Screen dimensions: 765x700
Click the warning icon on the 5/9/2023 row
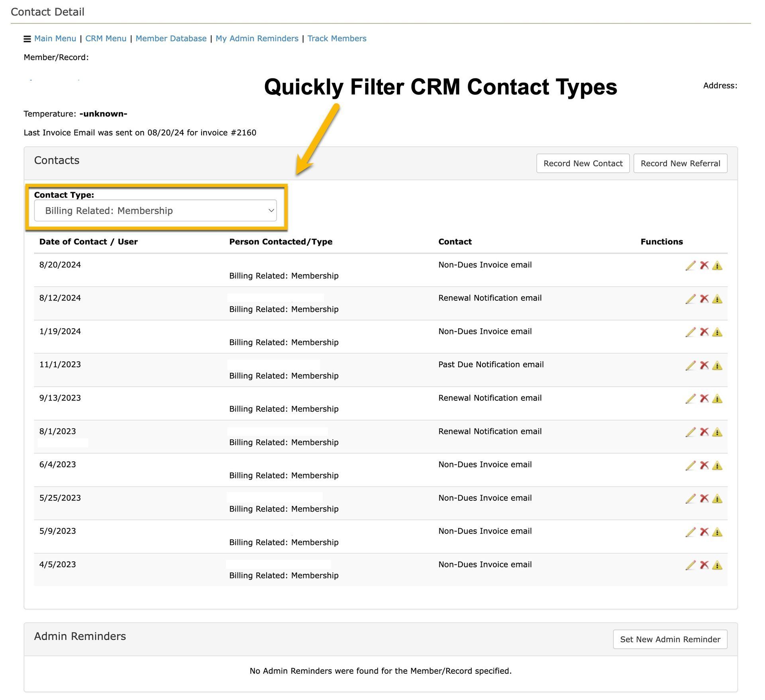[x=718, y=531]
